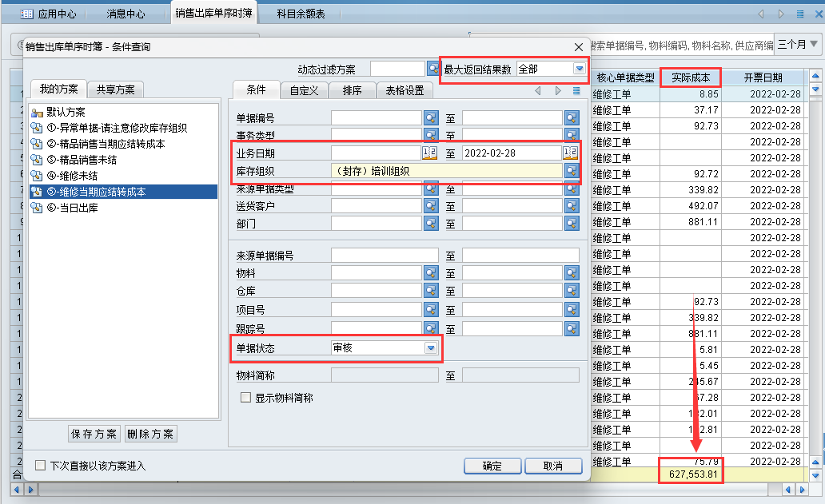Image resolution: width=825 pixels, height=504 pixels.
Task: Enable 显示物料简称 checkbox
Action: [x=246, y=397]
